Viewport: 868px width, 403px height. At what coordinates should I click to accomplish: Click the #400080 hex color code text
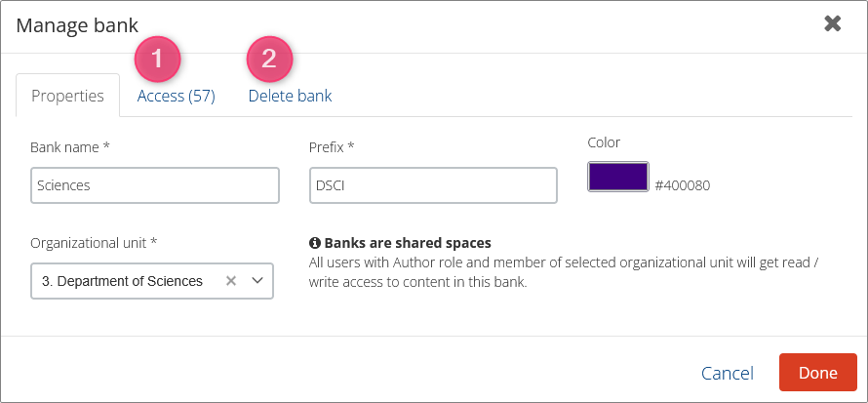(682, 186)
